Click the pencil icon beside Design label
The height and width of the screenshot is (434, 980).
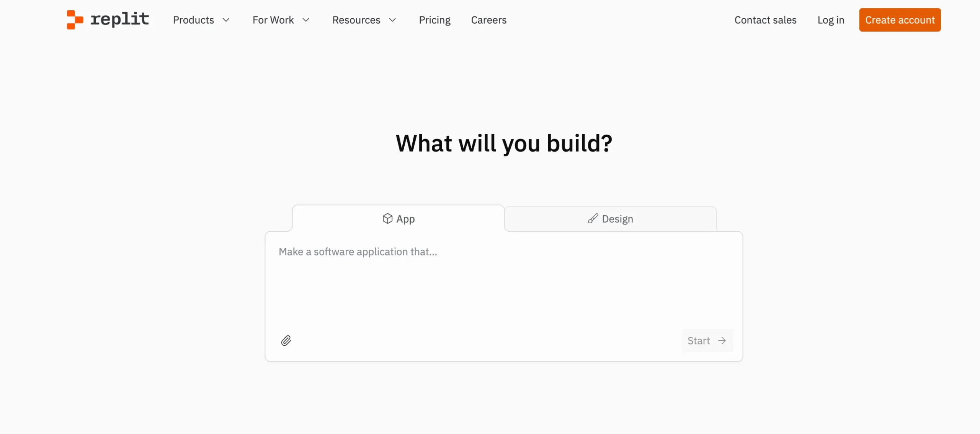[593, 218]
